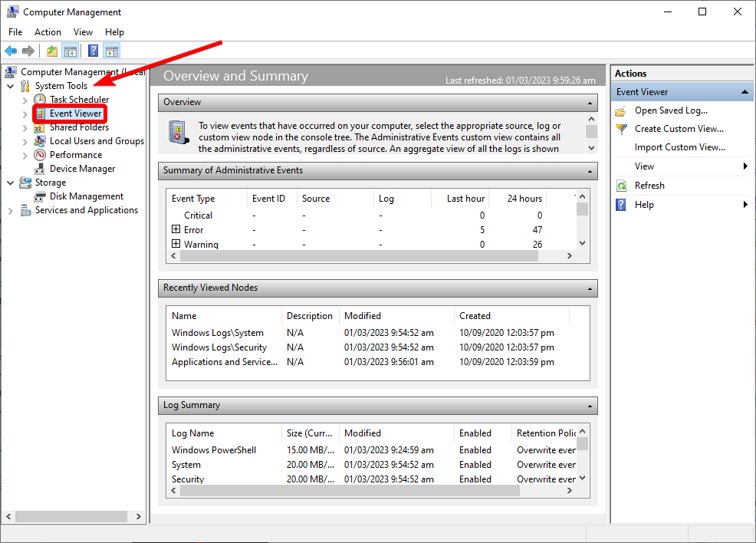Open the View menu in menu bar

point(83,31)
